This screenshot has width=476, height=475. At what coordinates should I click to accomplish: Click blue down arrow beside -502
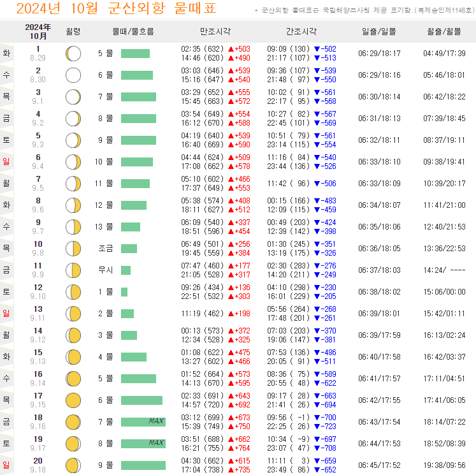(x=317, y=49)
